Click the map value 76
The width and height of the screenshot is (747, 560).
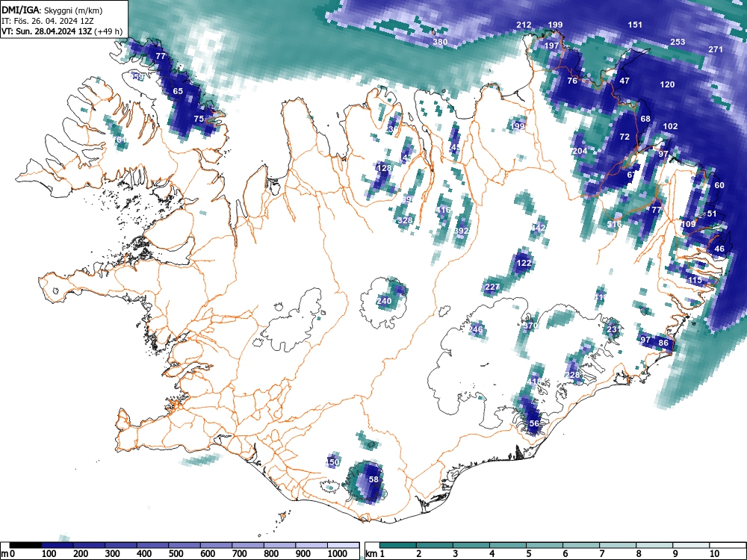(572, 81)
